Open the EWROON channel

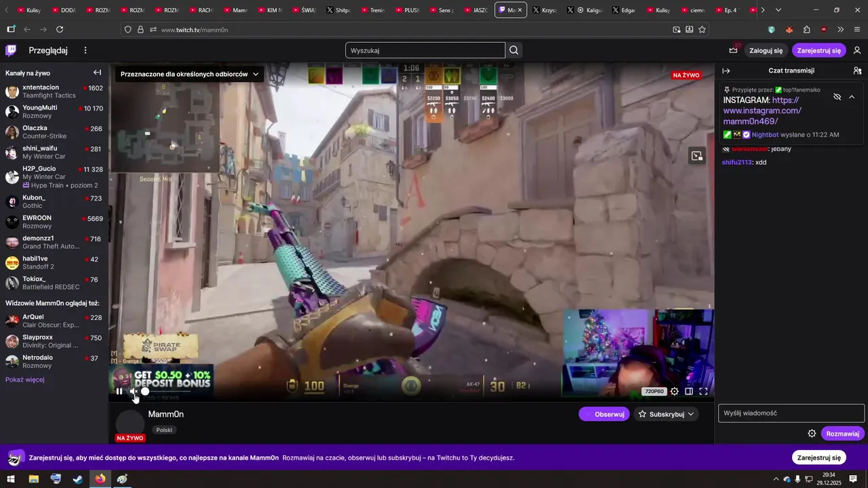(x=54, y=222)
